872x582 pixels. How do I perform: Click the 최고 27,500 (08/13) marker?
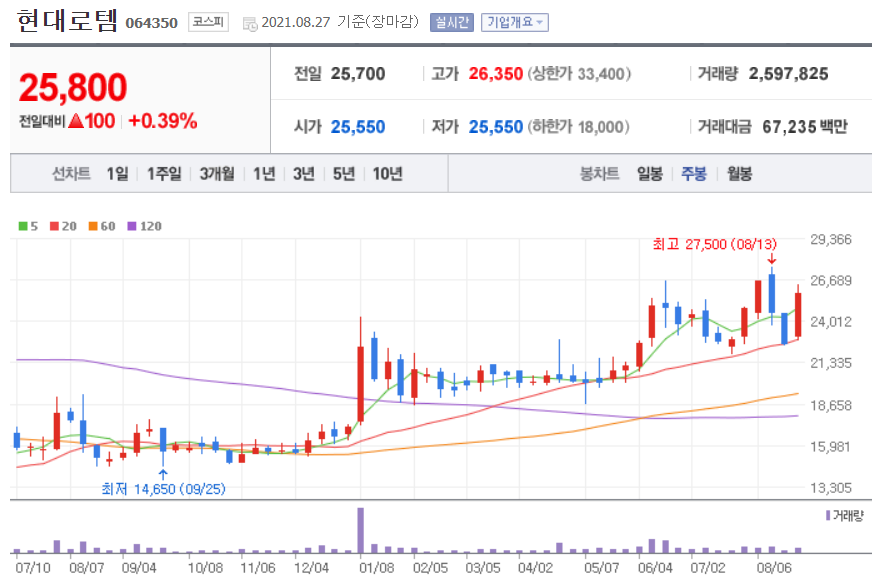click(x=714, y=244)
